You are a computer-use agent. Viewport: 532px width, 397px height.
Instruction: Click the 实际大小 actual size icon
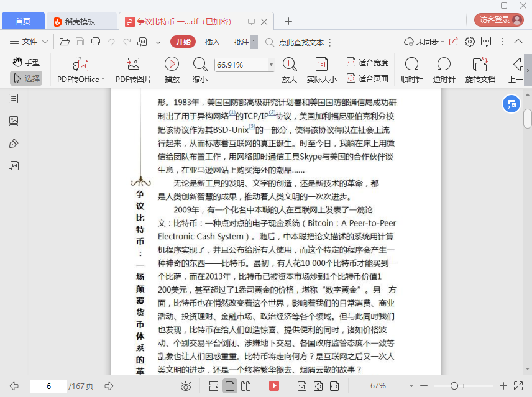(x=321, y=64)
